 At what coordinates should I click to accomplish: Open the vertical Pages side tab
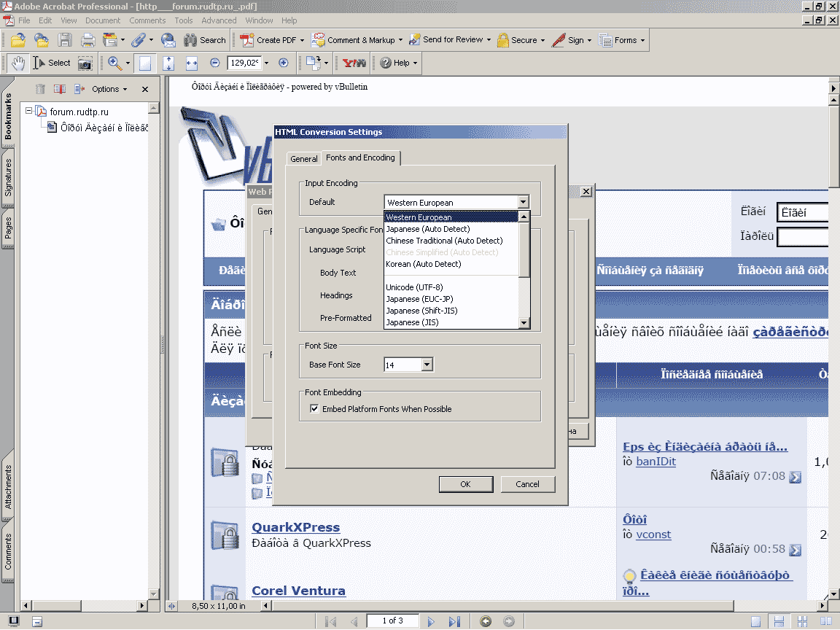(x=8, y=227)
